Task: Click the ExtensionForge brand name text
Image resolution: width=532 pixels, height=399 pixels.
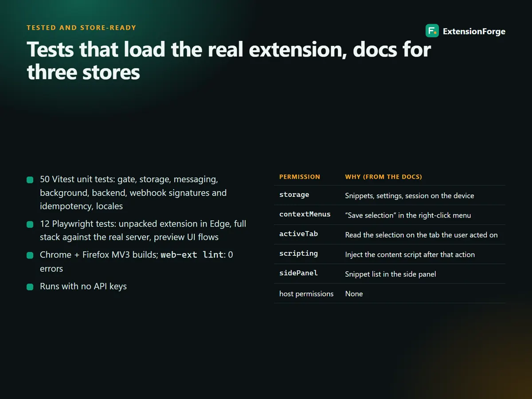Action: [474, 31]
